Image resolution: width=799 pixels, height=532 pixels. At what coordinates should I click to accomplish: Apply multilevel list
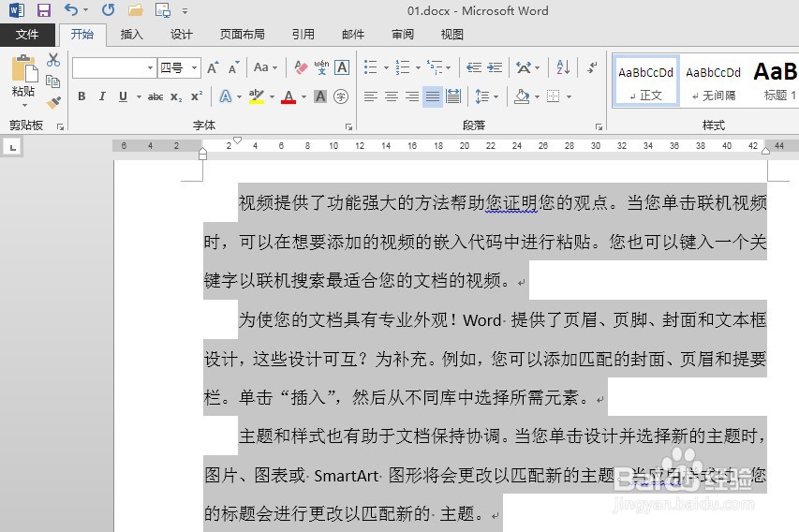[434, 67]
